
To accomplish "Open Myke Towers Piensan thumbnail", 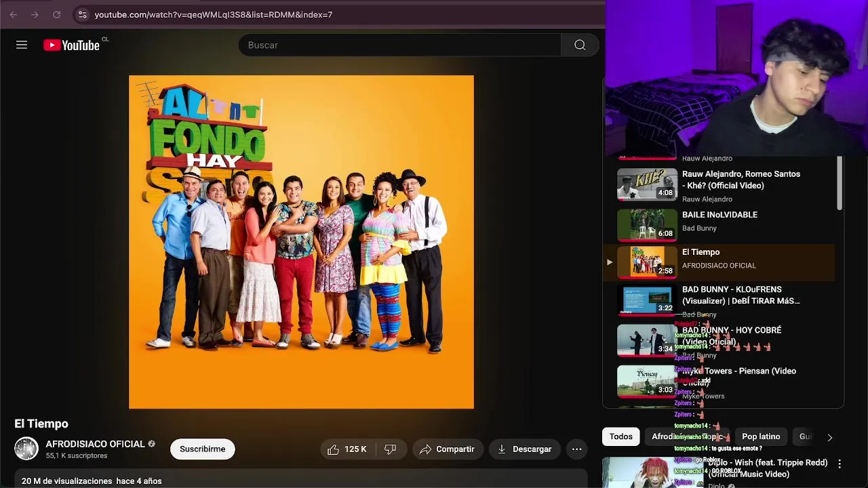I will pyautogui.click(x=647, y=381).
